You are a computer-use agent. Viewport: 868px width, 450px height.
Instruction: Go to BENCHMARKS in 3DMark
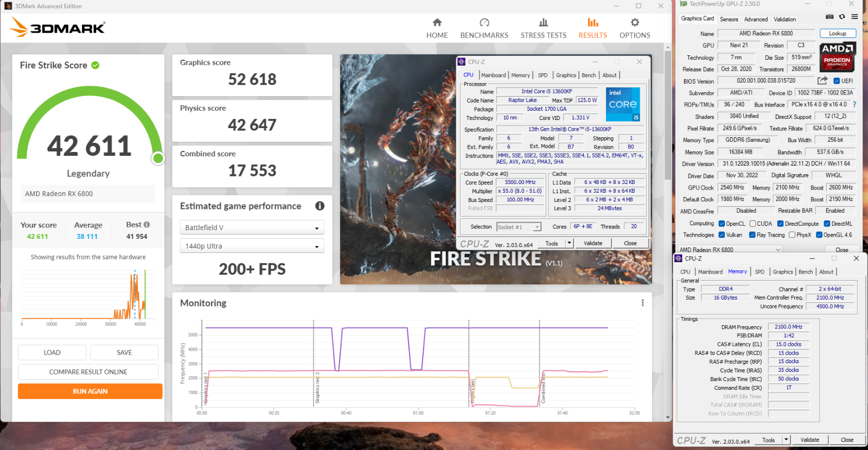484,29
